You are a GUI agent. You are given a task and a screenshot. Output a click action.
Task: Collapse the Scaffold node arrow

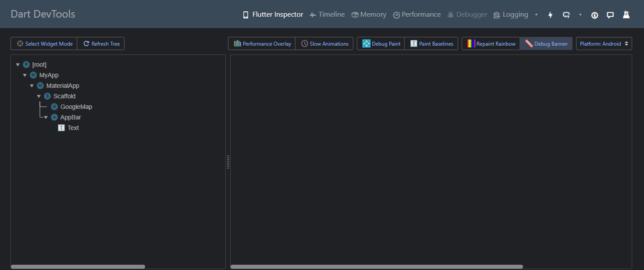click(x=39, y=96)
